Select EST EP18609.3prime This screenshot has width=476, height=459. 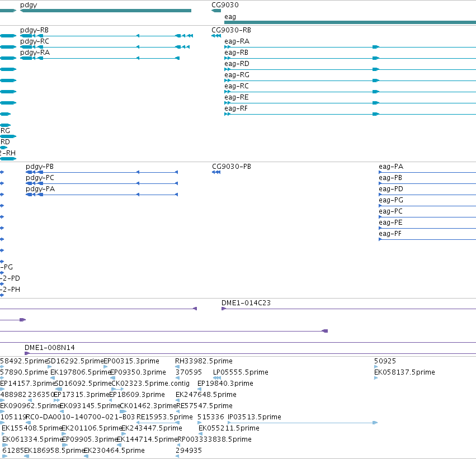pyautogui.click(x=137, y=395)
